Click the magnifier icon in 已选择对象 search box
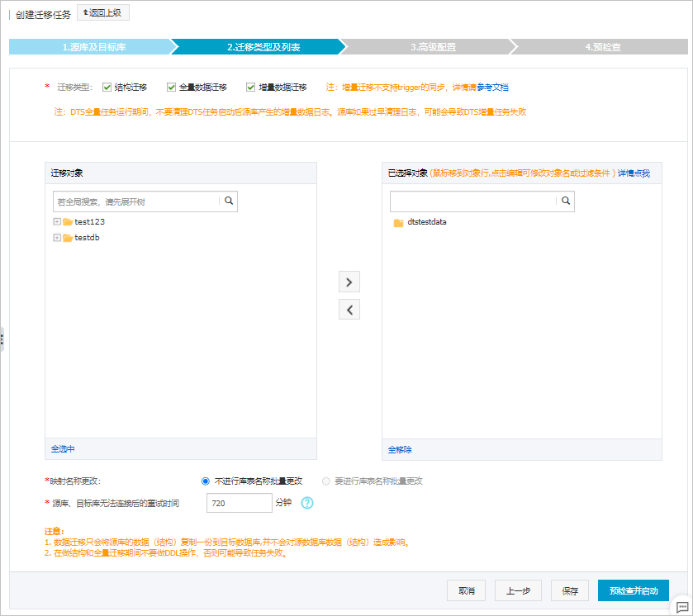693x616 pixels. [x=566, y=201]
